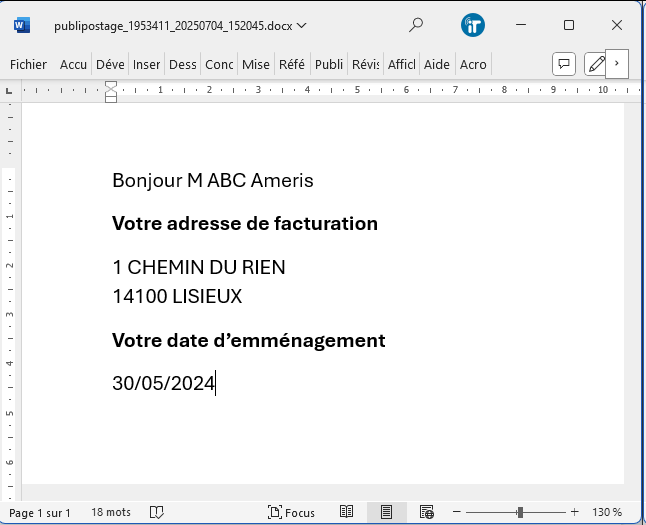This screenshot has height=525, width=646.
Task: Expand ribbon overflow chevron at right
Action: 617,63
